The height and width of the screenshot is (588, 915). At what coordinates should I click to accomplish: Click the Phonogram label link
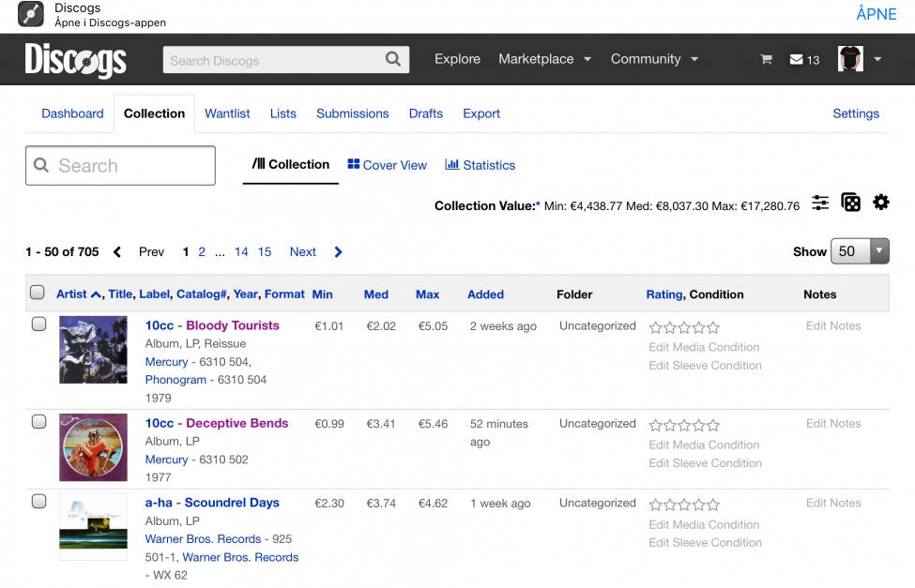[175, 380]
